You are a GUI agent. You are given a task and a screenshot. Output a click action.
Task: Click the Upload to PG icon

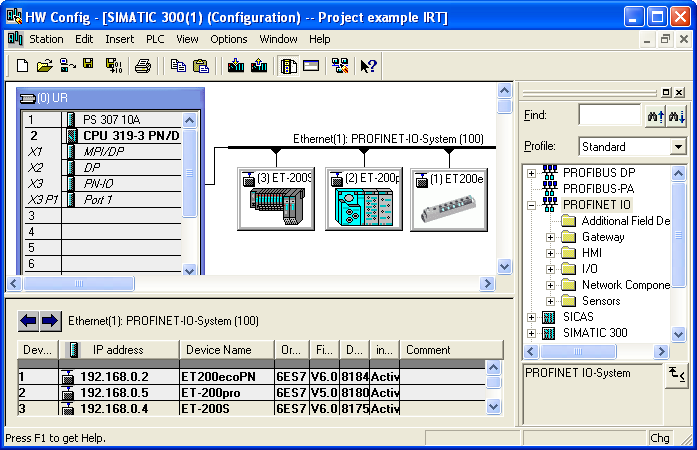click(x=259, y=66)
